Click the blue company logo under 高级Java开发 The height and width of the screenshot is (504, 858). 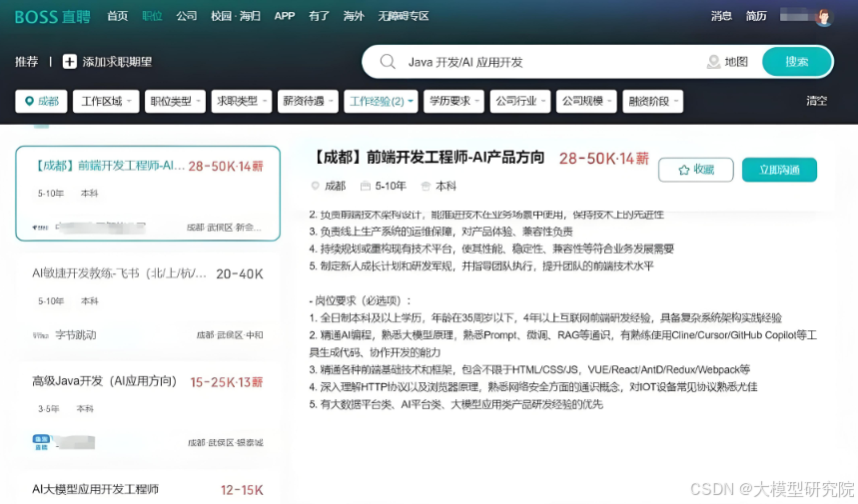(x=41, y=442)
